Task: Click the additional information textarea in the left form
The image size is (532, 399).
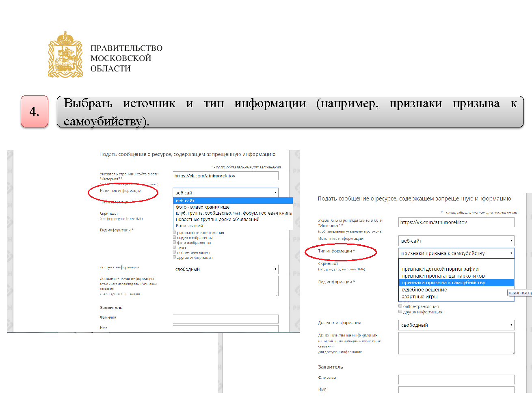Action: [225, 286]
